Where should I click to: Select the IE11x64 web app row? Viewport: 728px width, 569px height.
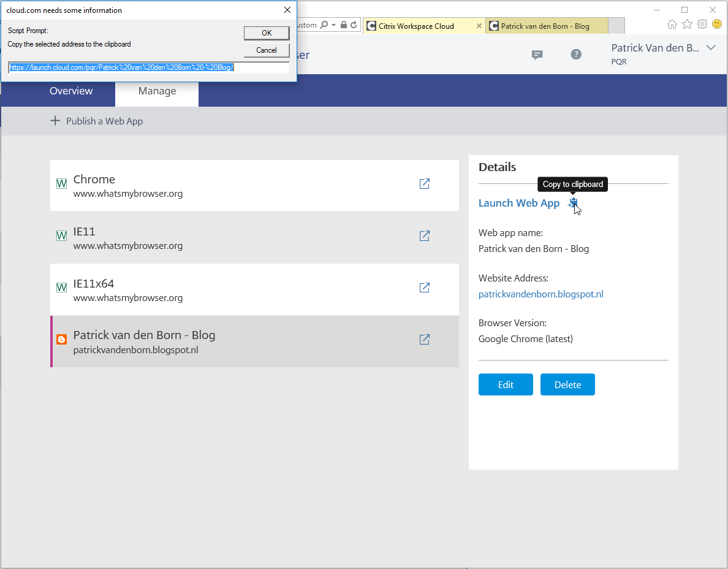(x=254, y=289)
